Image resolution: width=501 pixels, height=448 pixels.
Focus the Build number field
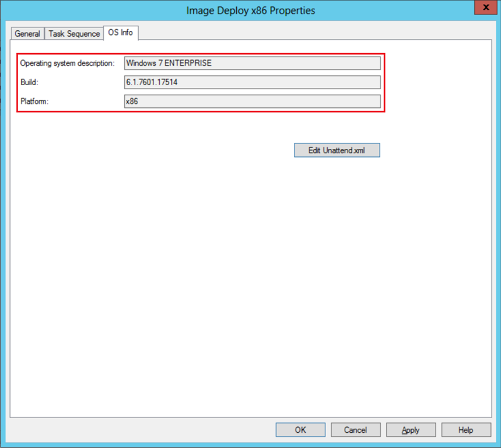click(252, 82)
